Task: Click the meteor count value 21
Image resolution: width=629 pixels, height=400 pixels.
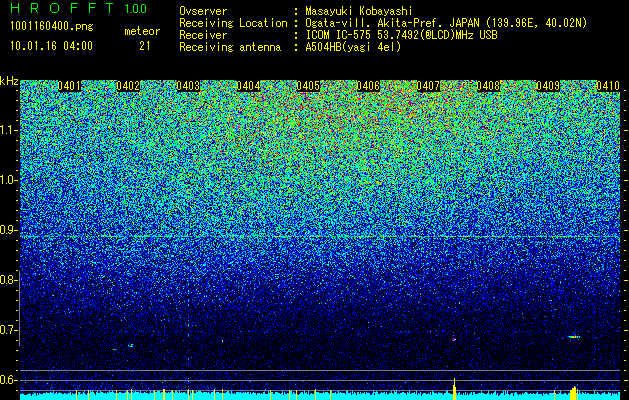Action: (145, 46)
